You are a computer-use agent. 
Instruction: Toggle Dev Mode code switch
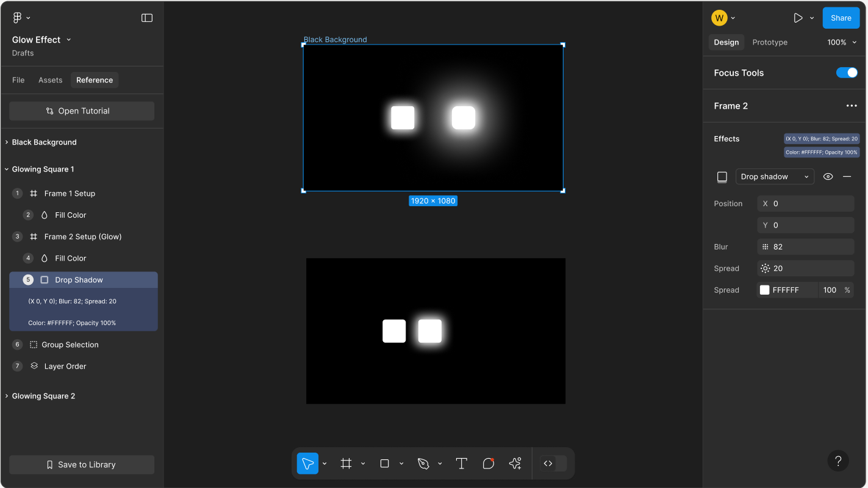pos(553,464)
